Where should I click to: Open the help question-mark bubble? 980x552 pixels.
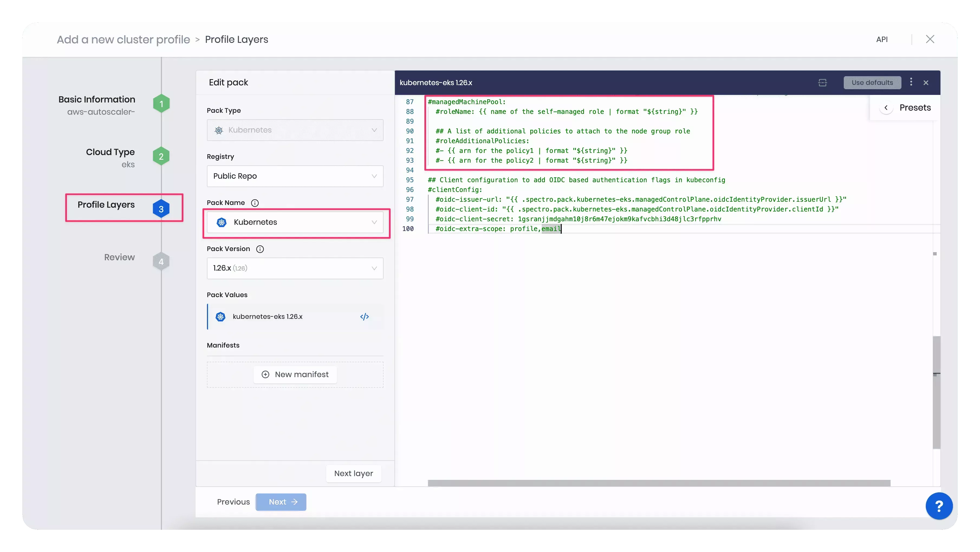(x=939, y=506)
